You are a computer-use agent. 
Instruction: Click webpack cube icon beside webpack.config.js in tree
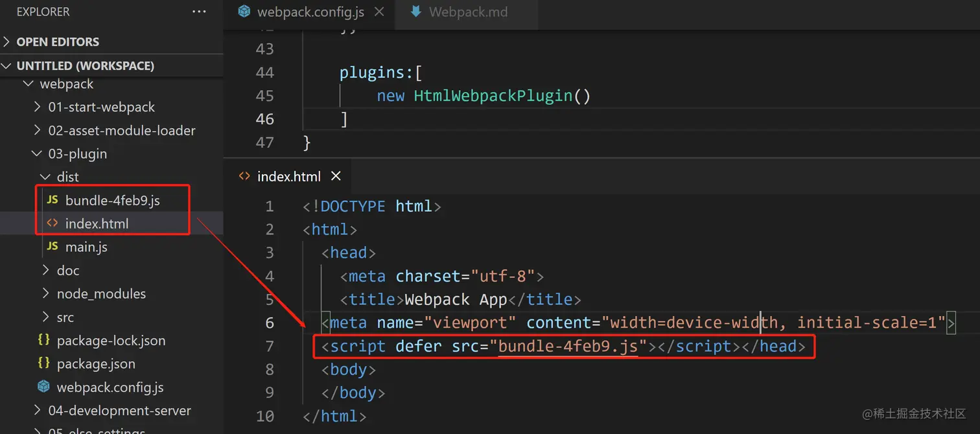(44, 387)
